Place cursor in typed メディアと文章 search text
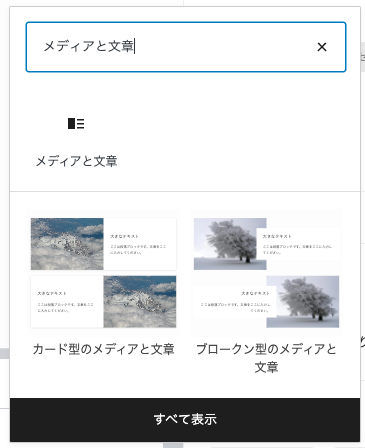The image size is (365, 448). pyautogui.click(x=89, y=46)
